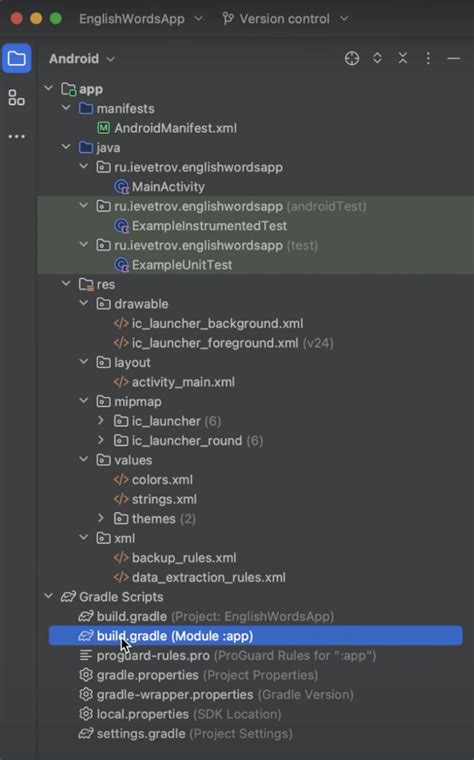This screenshot has height=760, width=474.
Task: Click the colors.xml file icon
Action: (x=121, y=480)
